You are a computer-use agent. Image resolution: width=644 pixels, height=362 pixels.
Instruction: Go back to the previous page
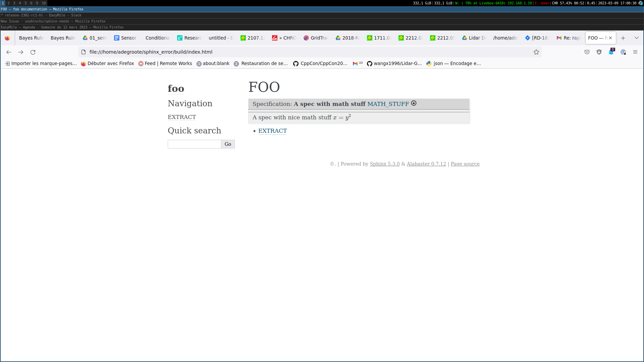coord(8,52)
